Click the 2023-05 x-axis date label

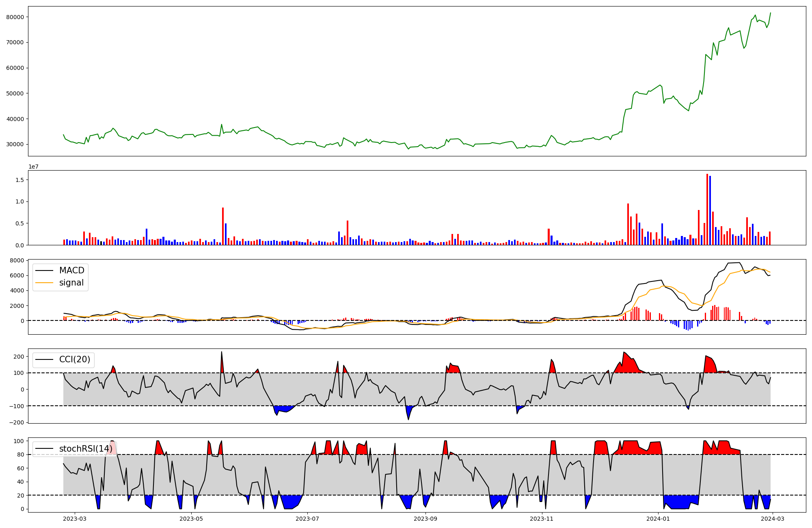coord(191,519)
